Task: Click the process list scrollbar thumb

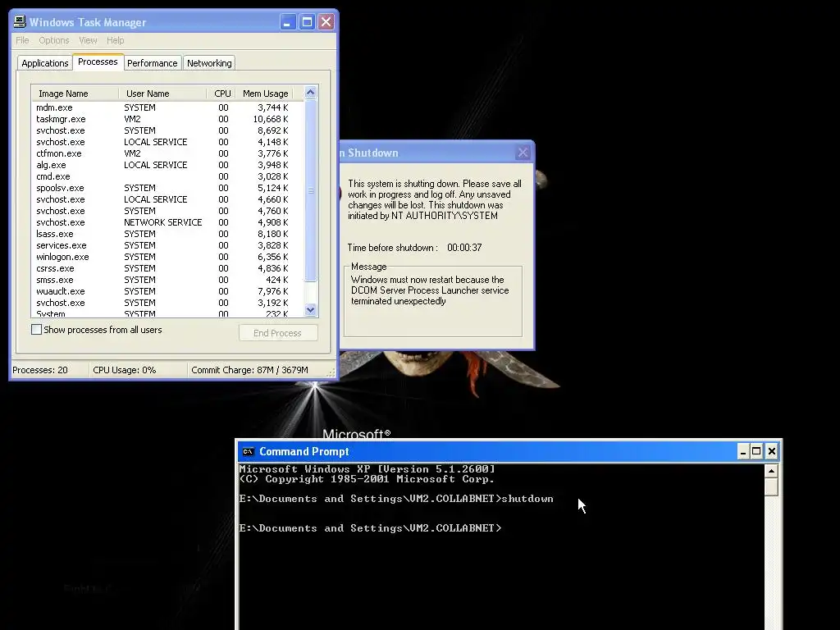Action: [310, 190]
